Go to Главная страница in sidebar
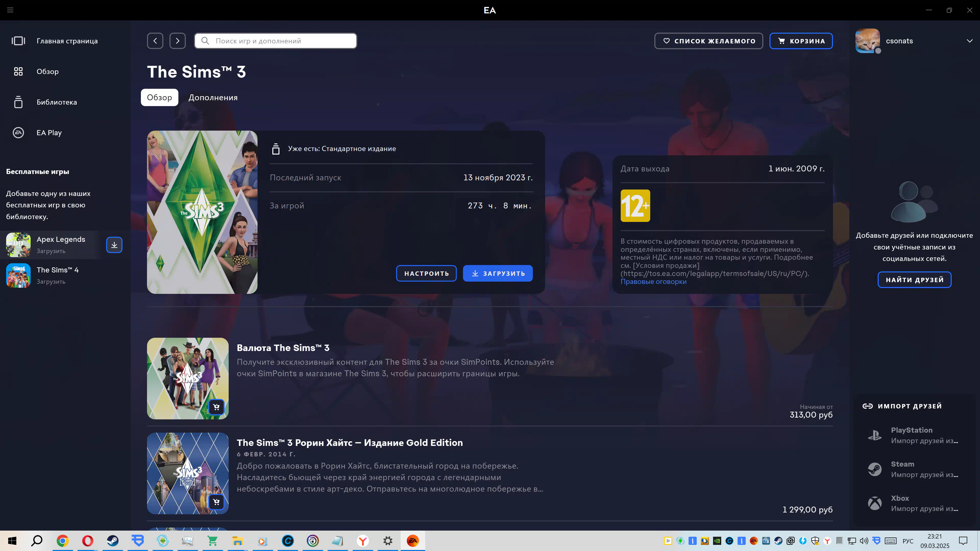The width and height of the screenshot is (980, 551). click(65, 41)
